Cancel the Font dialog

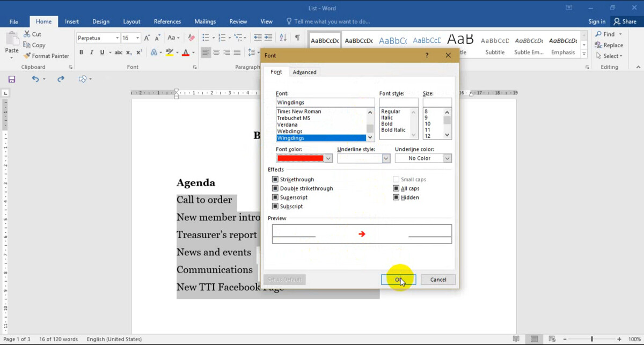coord(438,280)
